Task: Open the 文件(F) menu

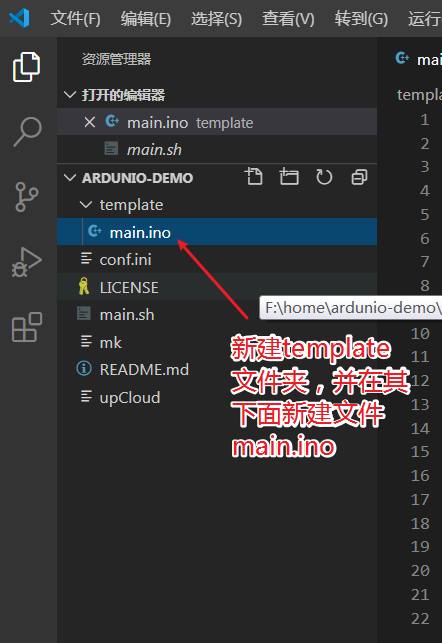Action: tap(75, 19)
